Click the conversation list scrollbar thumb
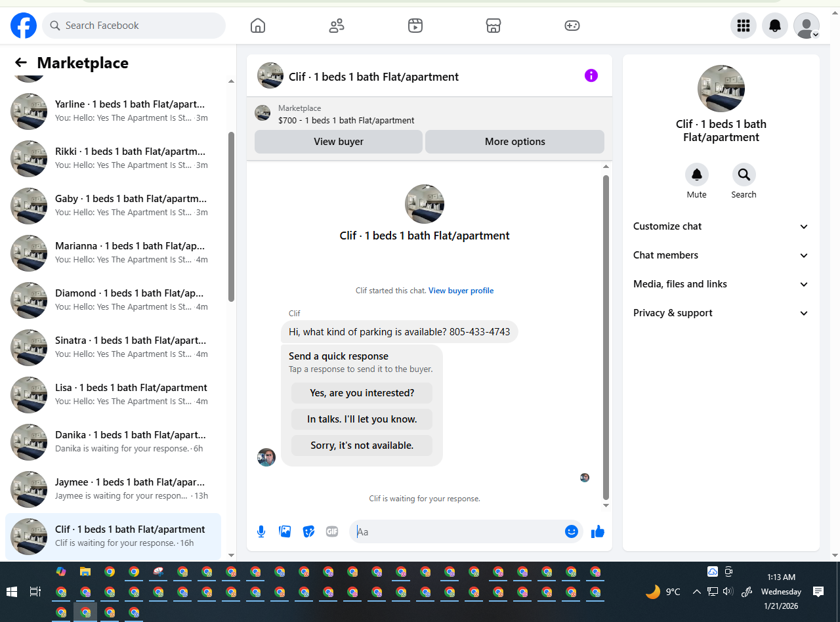Image resolution: width=840 pixels, height=622 pixels. (x=231, y=217)
